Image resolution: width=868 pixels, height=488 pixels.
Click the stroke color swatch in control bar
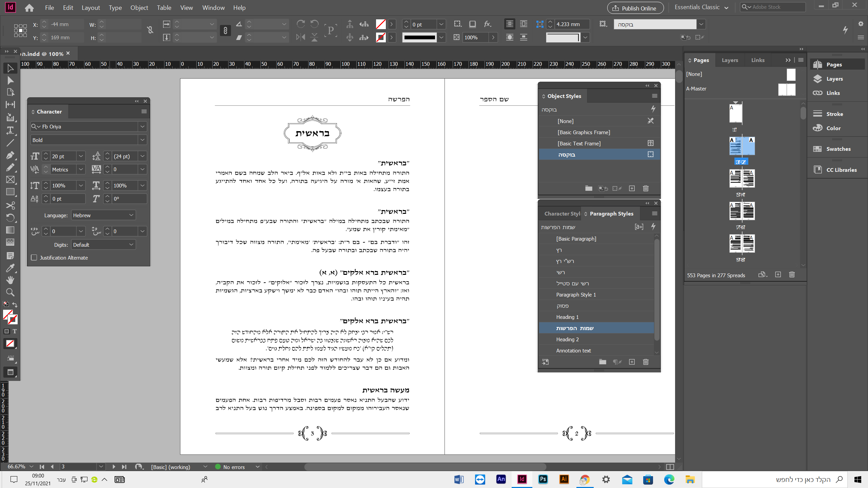pos(381,37)
